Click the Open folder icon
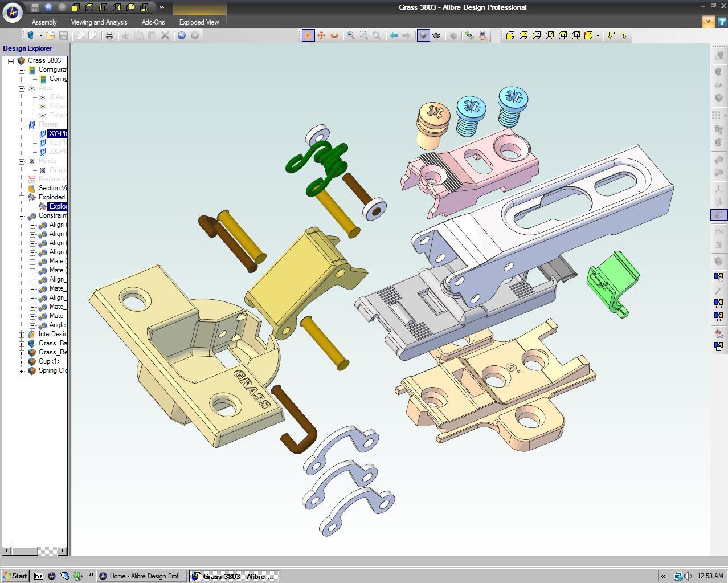Screen dimensions: 728x583 pyautogui.click(x=50, y=35)
